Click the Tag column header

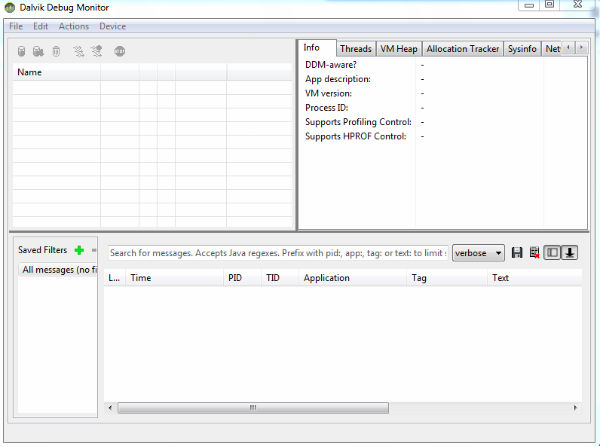click(x=447, y=278)
